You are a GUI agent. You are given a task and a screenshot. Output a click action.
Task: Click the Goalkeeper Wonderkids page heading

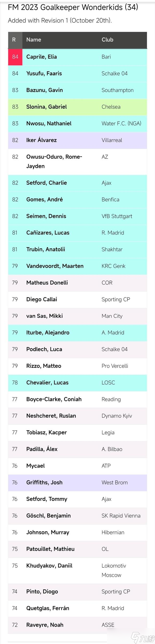click(x=73, y=7)
